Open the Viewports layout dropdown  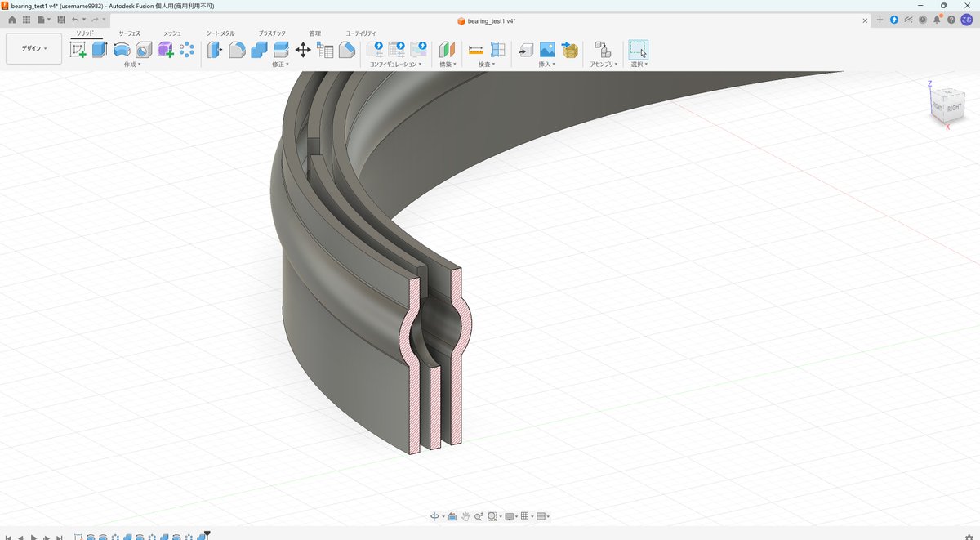(x=542, y=516)
